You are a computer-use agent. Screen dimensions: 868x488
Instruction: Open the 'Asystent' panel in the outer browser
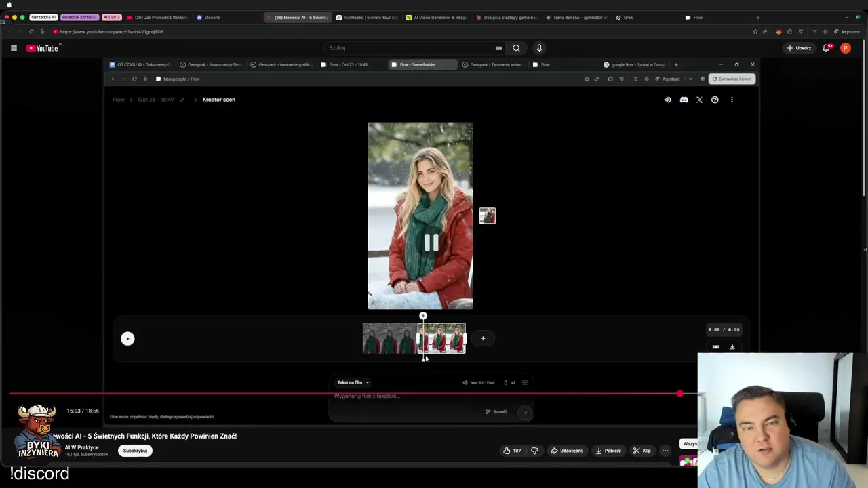tap(847, 31)
